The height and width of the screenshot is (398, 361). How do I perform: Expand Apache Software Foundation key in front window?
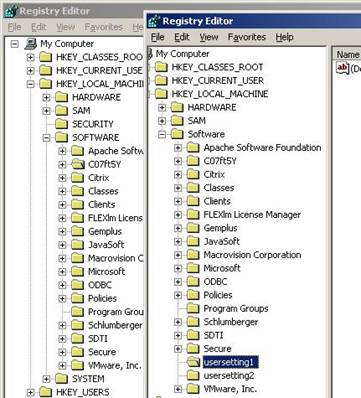click(178, 148)
